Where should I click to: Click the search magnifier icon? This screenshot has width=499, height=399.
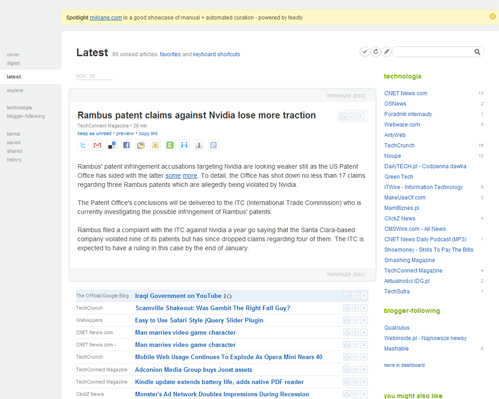click(x=477, y=52)
